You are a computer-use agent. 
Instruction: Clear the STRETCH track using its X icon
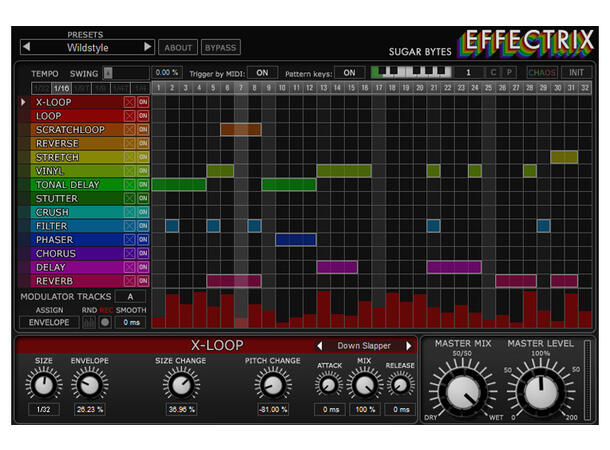coord(129,157)
